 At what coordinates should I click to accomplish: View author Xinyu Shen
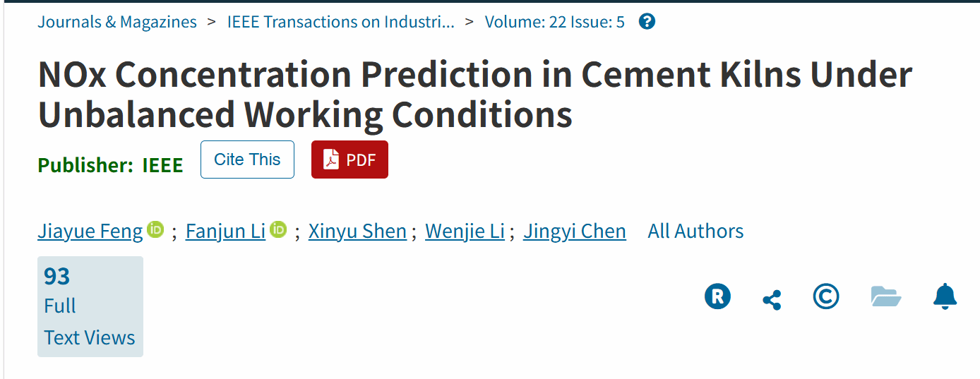click(357, 231)
